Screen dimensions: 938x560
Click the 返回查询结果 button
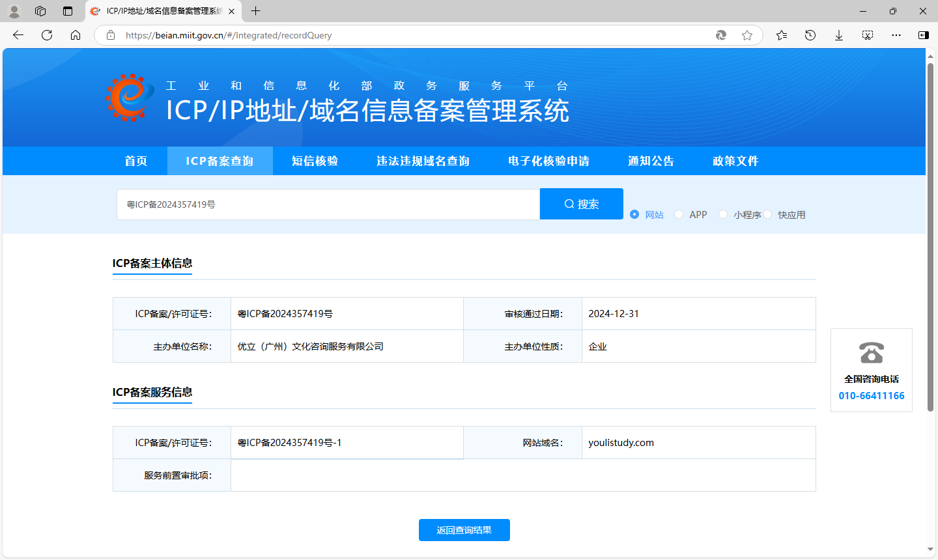click(464, 530)
